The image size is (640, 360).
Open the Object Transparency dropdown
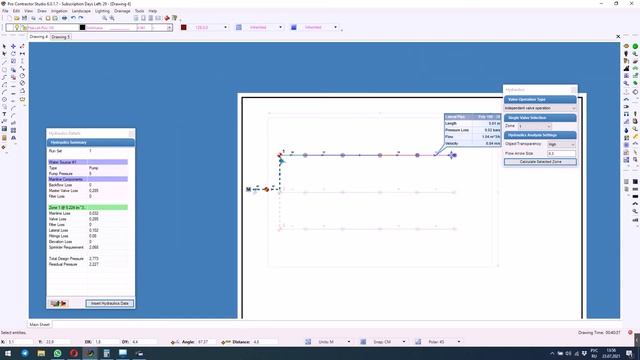coord(561,144)
